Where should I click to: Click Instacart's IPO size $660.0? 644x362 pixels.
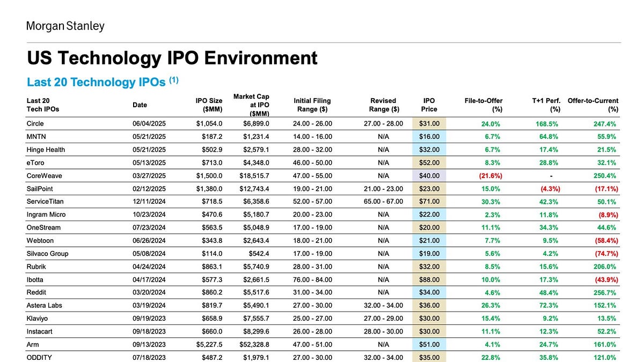[211, 331]
